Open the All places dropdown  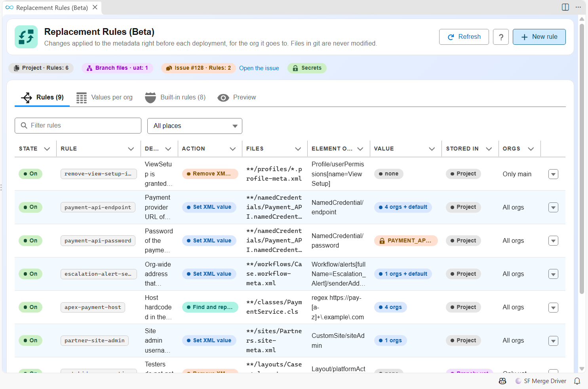tap(195, 126)
